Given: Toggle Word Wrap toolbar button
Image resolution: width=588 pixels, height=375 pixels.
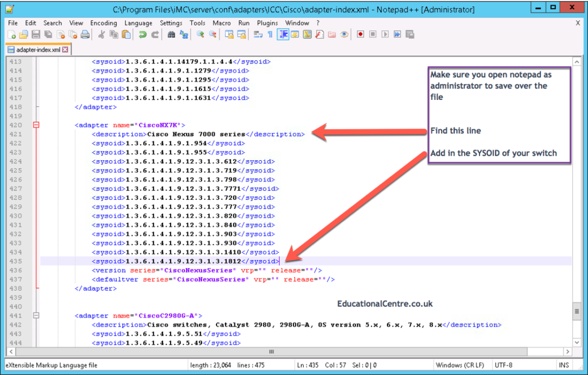Looking at the screenshot, I should (x=258, y=34).
